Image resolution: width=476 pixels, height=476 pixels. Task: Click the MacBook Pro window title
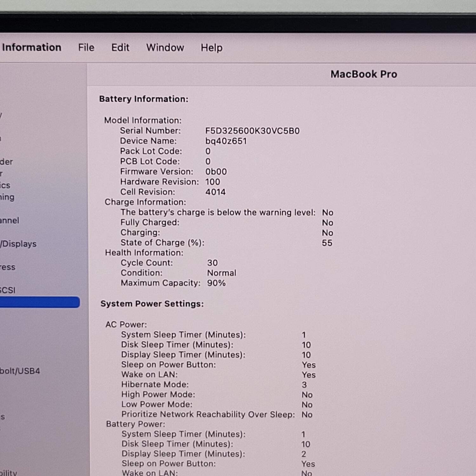point(364,74)
